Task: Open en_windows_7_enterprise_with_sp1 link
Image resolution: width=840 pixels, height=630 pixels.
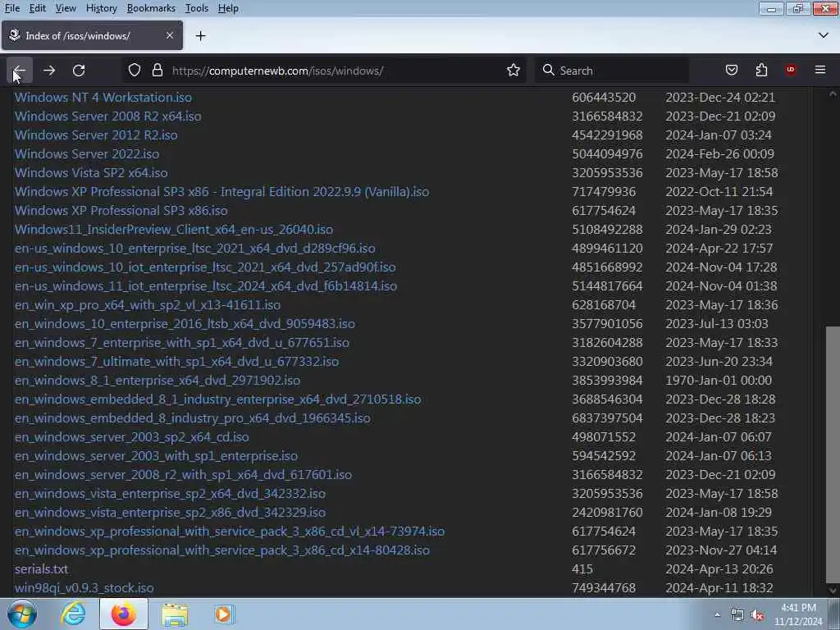Action: [182, 343]
